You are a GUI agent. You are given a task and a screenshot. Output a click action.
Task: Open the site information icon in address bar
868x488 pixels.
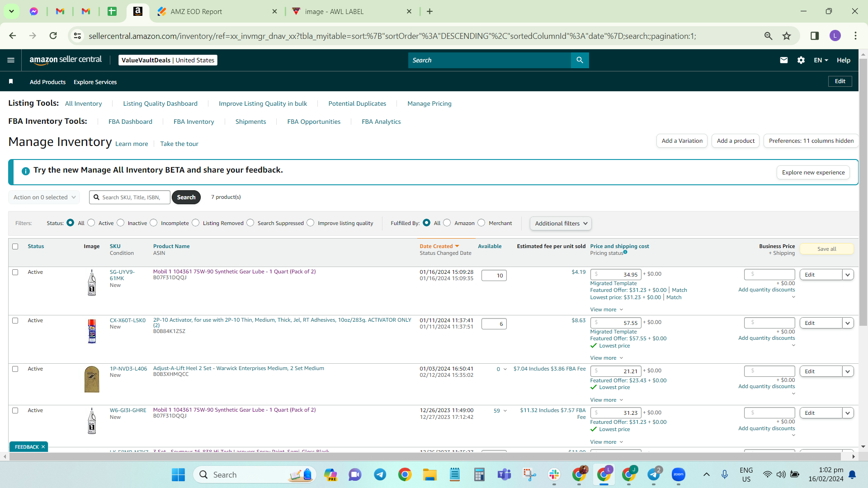click(x=77, y=36)
